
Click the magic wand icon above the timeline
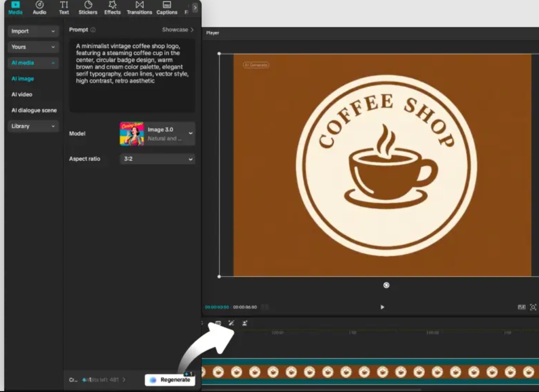(231, 323)
